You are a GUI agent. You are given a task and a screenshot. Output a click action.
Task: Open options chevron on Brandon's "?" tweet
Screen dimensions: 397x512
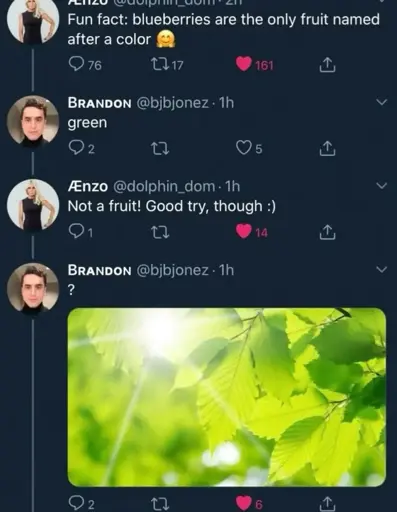click(382, 269)
